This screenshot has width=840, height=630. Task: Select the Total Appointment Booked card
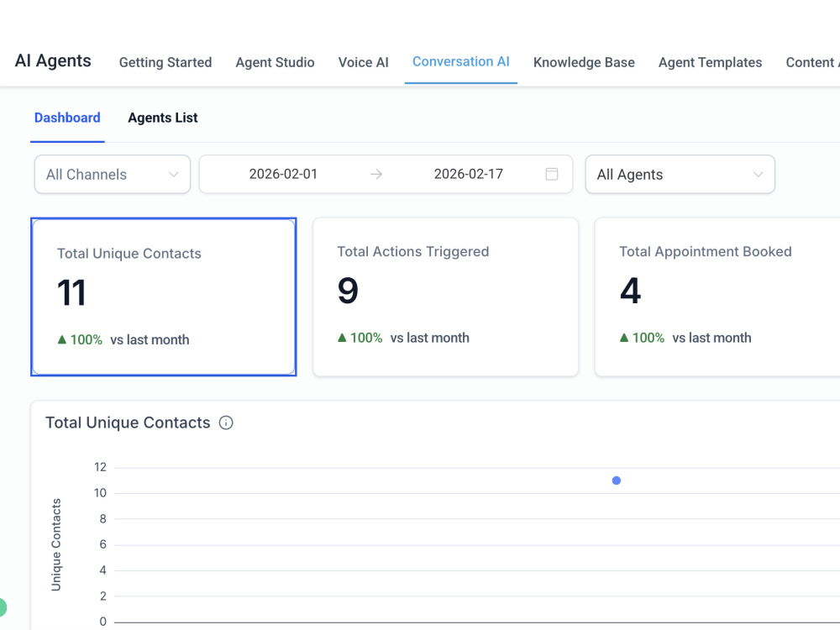pos(717,297)
